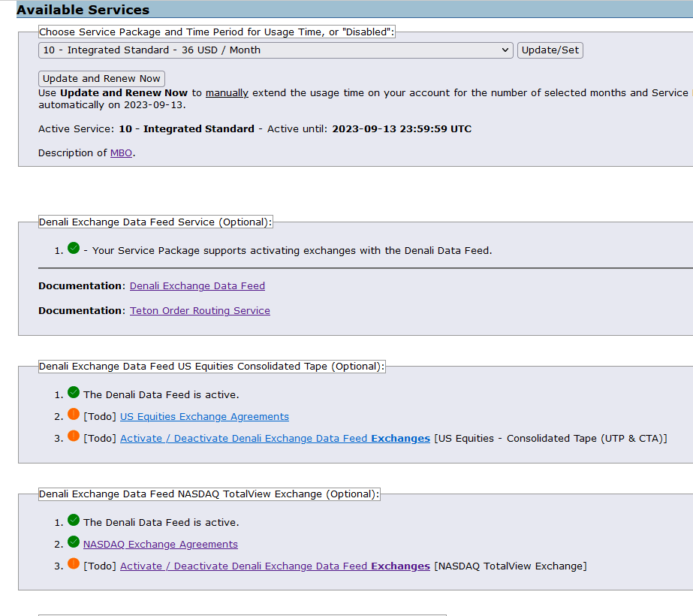Open NASDAQ Exchange Agreements link
Screen dimensions: 693x616
click(x=161, y=545)
